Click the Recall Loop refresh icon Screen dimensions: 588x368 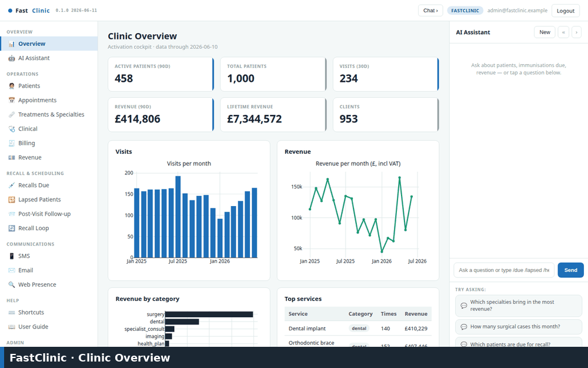point(12,228)
